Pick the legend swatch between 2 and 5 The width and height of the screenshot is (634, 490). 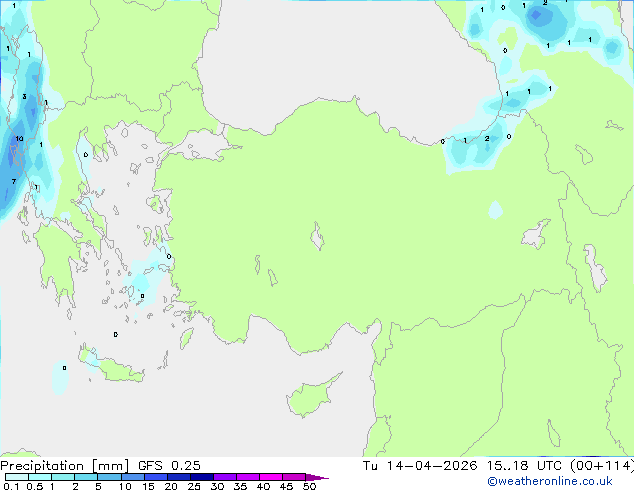[x=86, y=477]
